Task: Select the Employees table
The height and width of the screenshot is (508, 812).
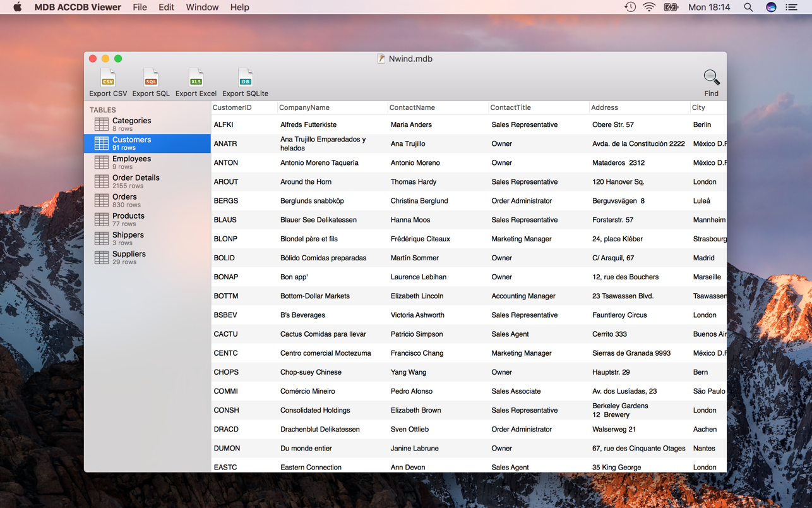Action: pos(132,162)
